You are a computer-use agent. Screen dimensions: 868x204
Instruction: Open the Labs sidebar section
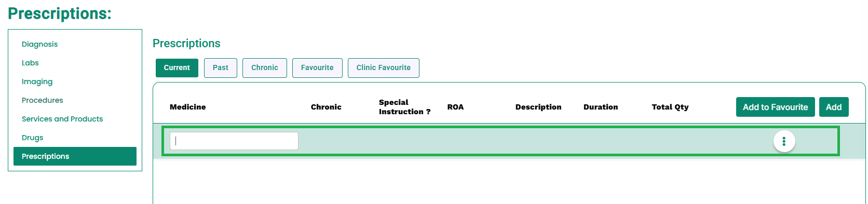click(x=30, y=63)
